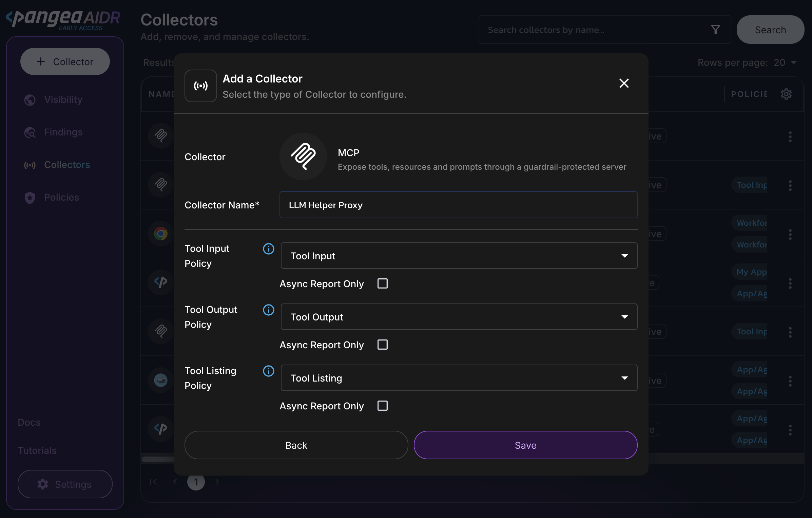Click the Tool Output Policy info icon
The image size is (812, 518).
(x=268, y=310)
